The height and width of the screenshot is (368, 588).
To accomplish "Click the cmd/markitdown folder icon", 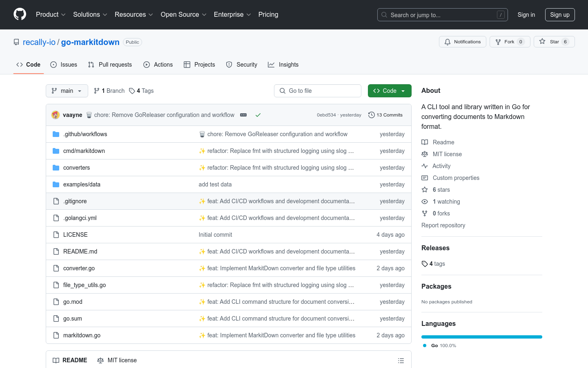I will [56, 151].
